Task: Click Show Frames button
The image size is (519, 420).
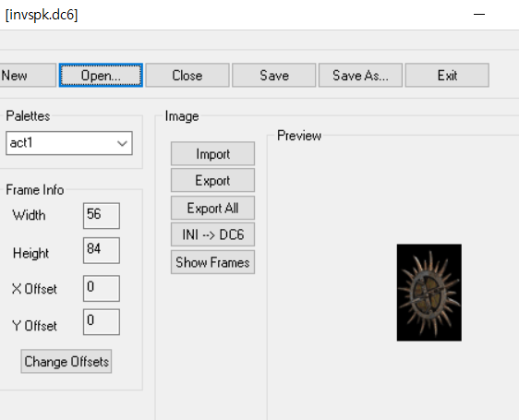Action: [212, 262]
